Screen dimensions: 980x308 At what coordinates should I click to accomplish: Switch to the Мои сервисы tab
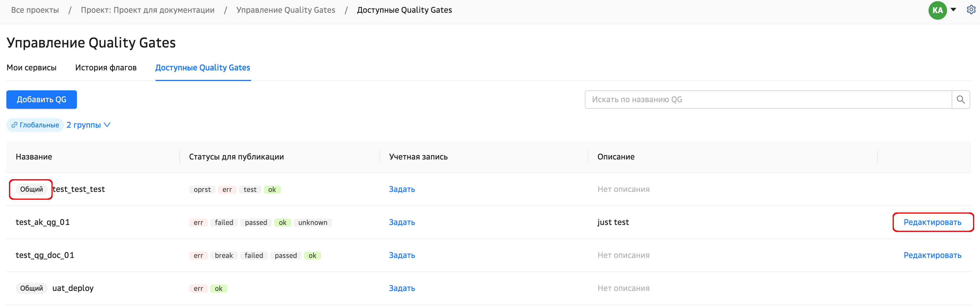(x=32, y=67)
